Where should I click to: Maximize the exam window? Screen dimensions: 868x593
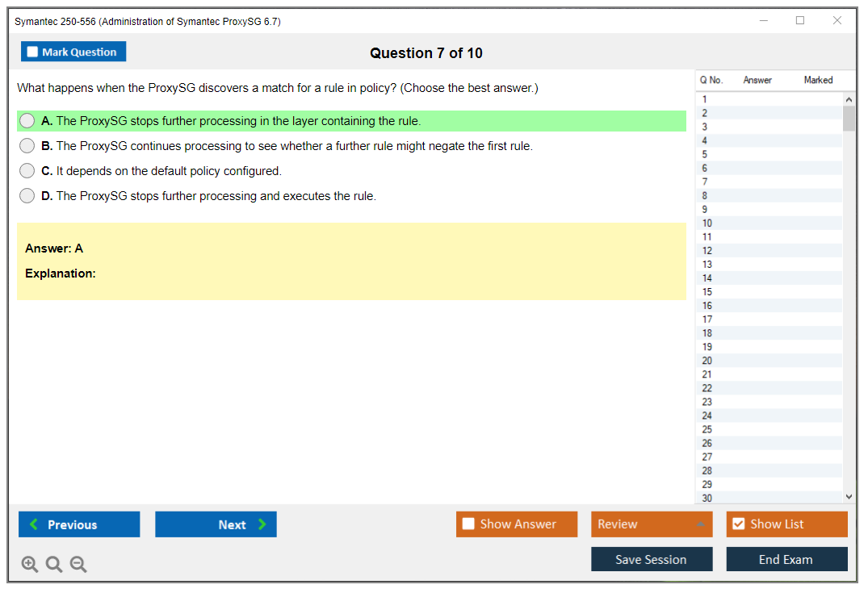[800, 21]
